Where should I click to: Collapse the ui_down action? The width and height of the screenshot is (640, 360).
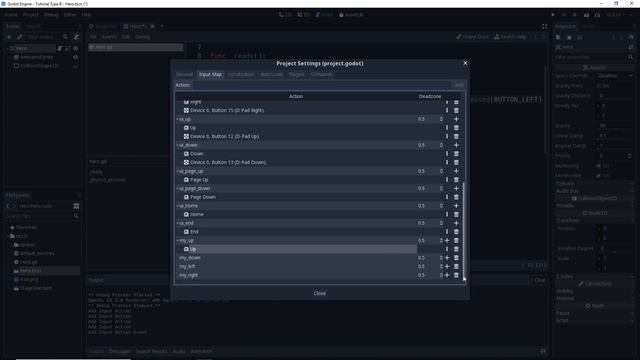[178, 145]
